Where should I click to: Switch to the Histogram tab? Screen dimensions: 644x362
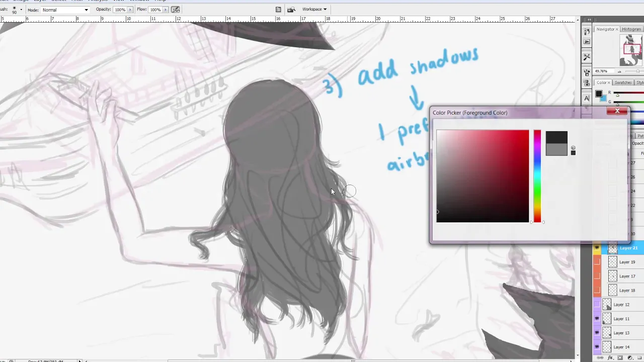[x=631, y=29]
